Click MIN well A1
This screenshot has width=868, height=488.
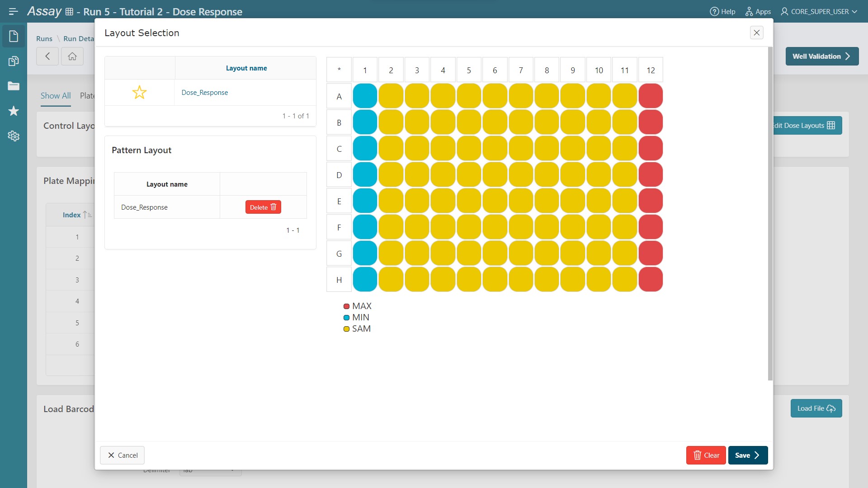point(365,96)
